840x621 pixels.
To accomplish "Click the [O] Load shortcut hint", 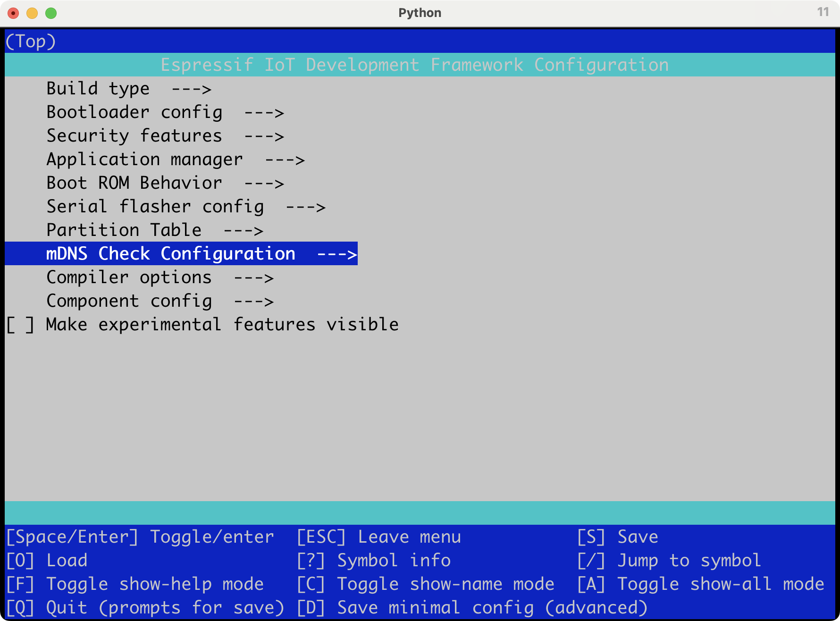I will pos(47,561).
